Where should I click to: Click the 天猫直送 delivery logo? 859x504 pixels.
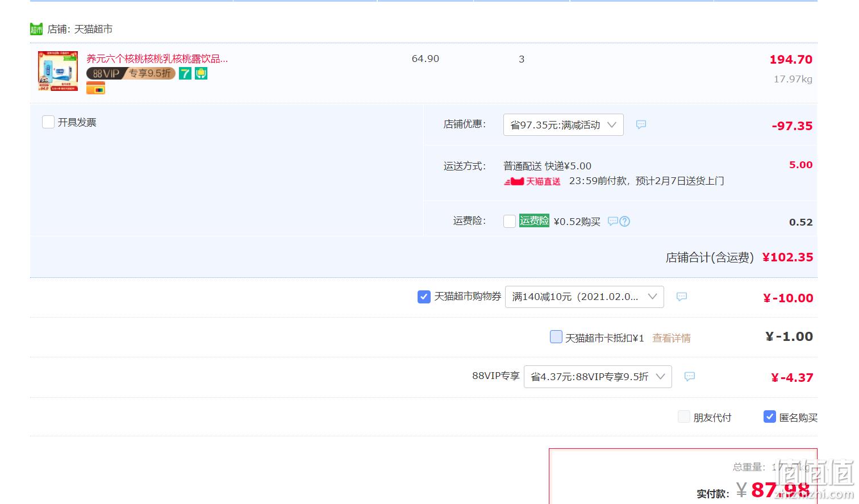(532, 181)
